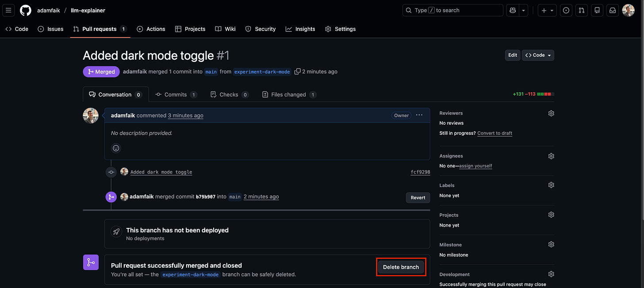Open the GitHub home page via the logo
This screenshot has height=288, width=644.
25,10
